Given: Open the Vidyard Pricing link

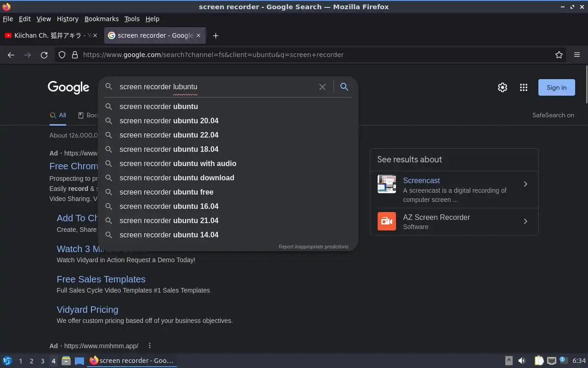Looking at the screenshot, I should pos(87,310).
